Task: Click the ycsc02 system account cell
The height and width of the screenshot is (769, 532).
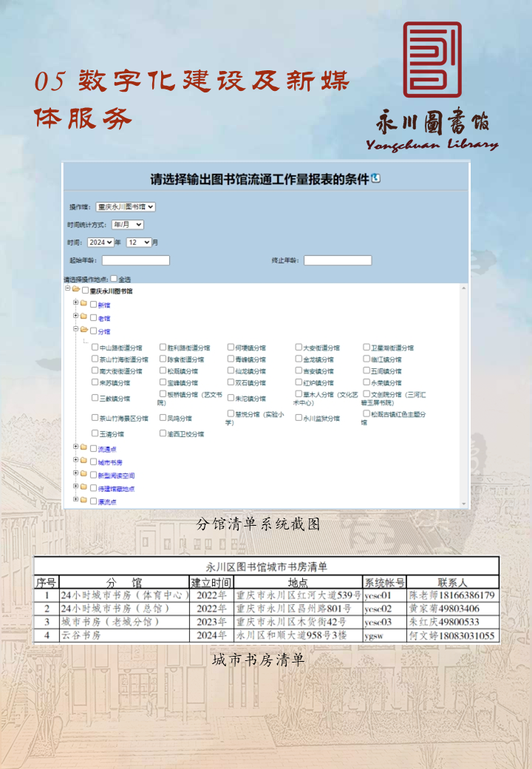Action: [384, 609]
